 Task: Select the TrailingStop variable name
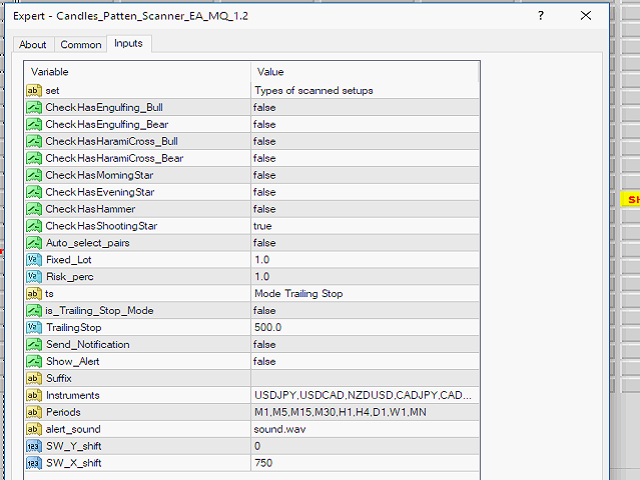(73, 327)
